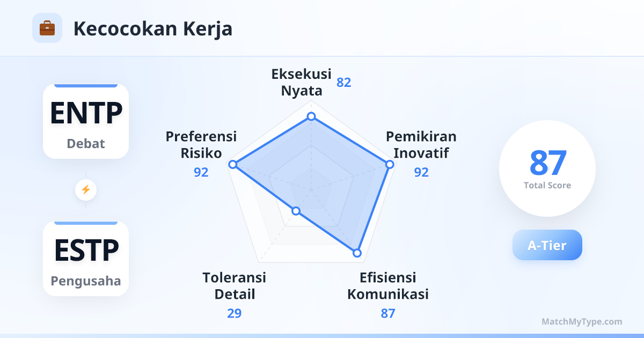
Task: Select the ESTP Pengusaha type card
Action: click(86, 259)
